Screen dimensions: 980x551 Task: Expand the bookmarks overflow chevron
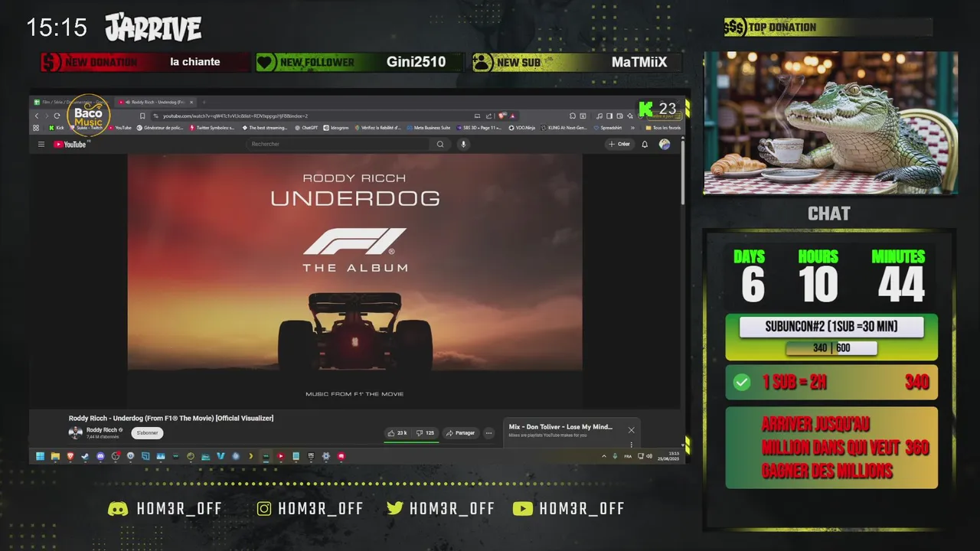(632, 128)
